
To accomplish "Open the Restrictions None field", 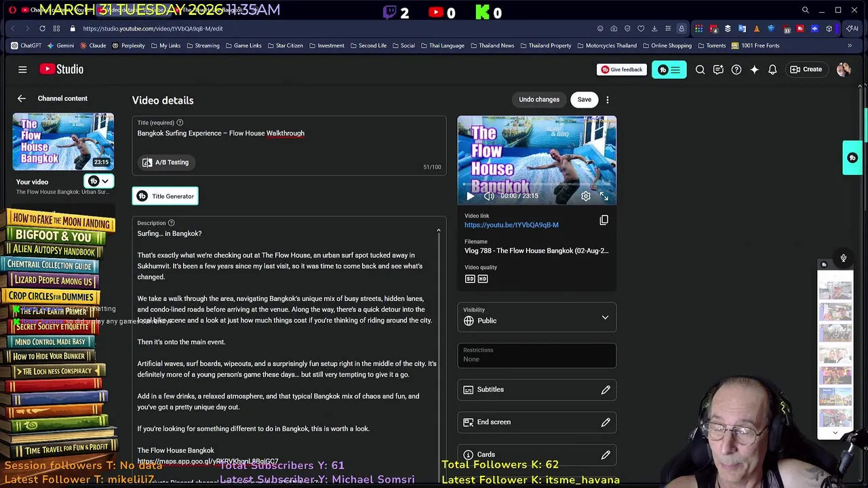I will 537,355.
